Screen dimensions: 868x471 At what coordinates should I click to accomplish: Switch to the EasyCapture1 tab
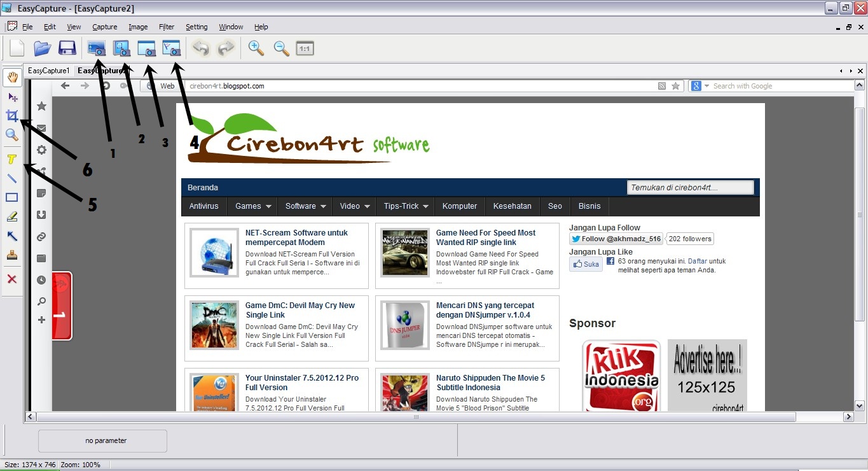pos(48,70)
